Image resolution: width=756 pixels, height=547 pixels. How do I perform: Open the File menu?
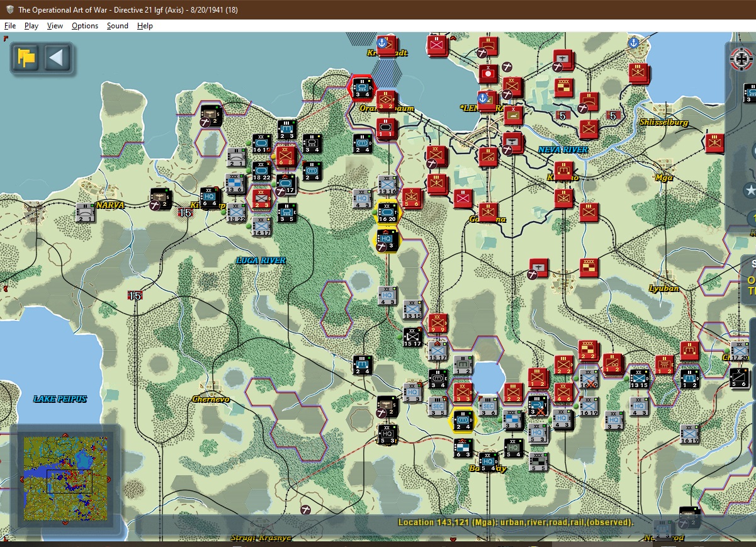pyautogui.click(x=10, y=26)
